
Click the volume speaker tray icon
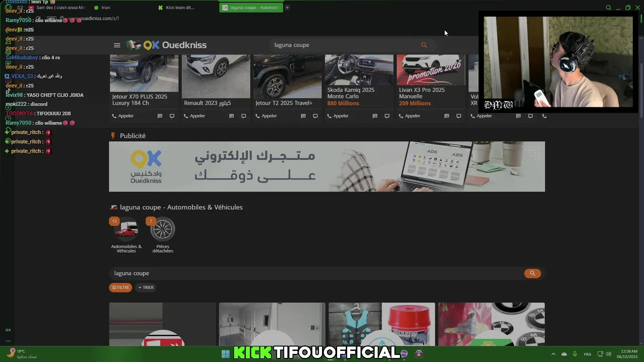tap(608, 354)
